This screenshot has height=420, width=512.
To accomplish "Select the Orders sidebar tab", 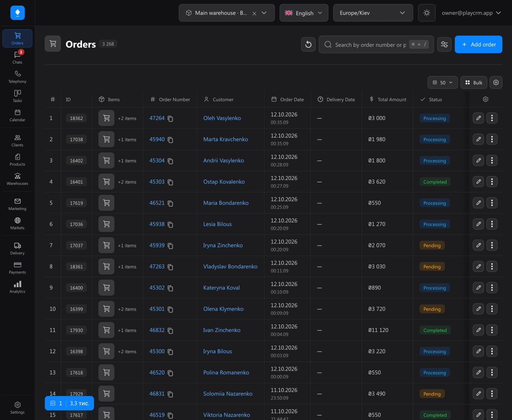I will point(17,38).
